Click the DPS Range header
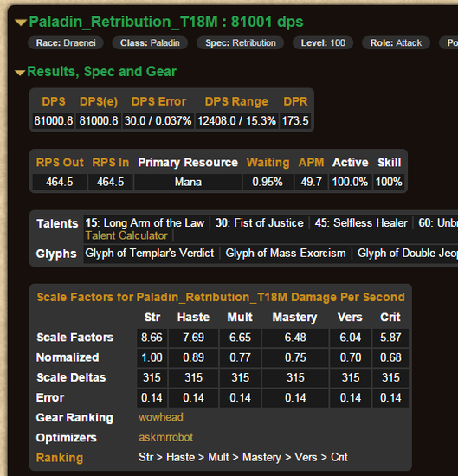Viewport: 458px width, 476px height. coord(236,101)
